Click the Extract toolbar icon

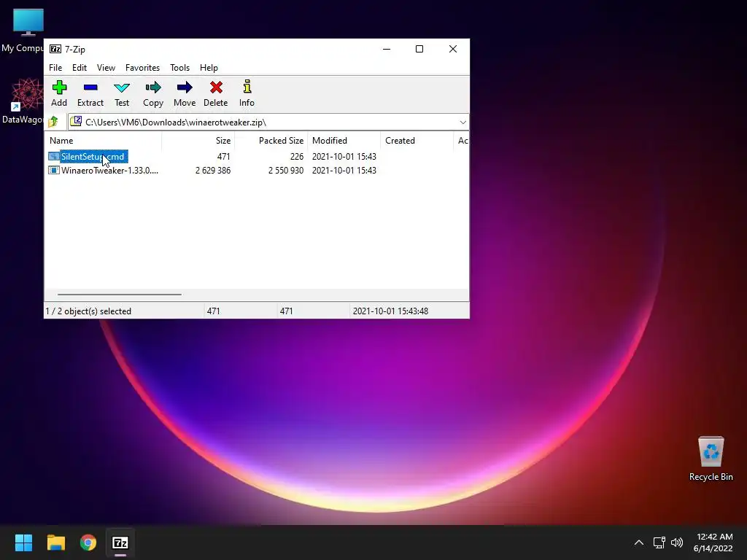(90, 87)
